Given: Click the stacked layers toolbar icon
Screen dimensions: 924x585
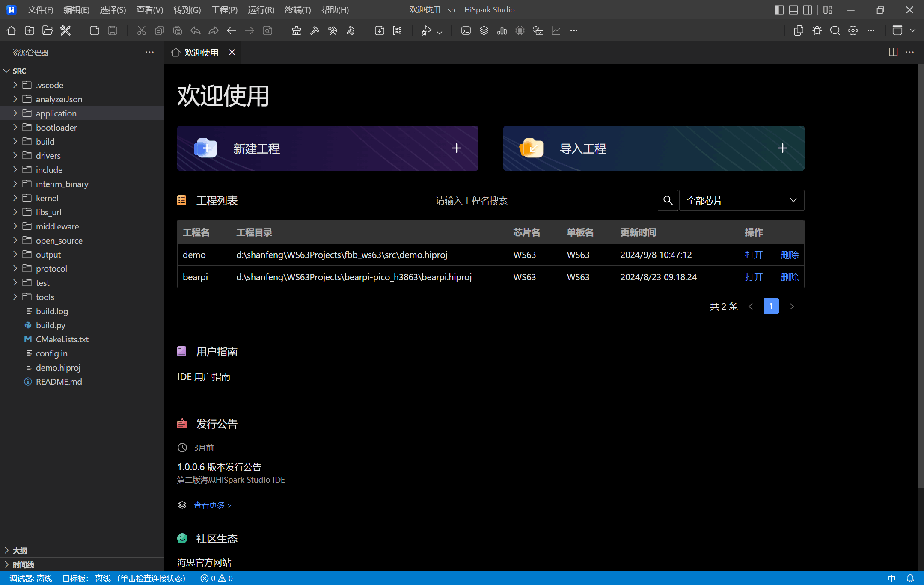Looking at the screenshot, I should (484, 30).
